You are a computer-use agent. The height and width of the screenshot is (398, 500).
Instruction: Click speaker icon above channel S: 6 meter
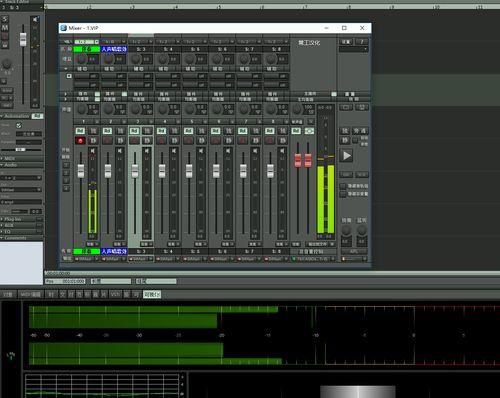228,151
